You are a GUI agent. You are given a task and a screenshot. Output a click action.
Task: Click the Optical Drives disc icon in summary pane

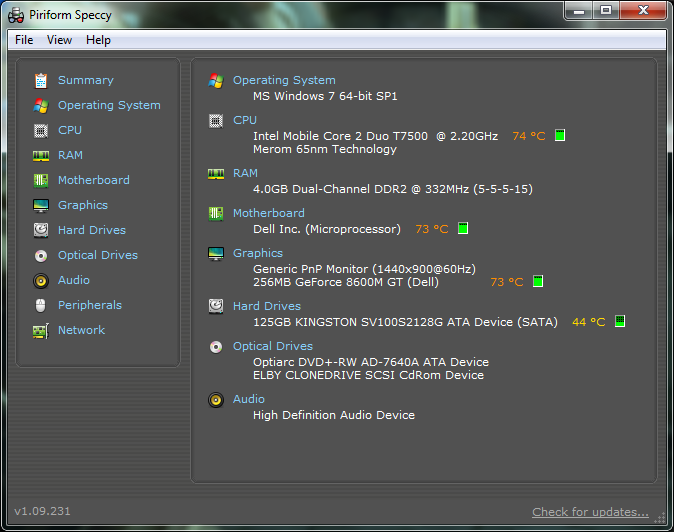pyautogui.click(x=216, y=347)
